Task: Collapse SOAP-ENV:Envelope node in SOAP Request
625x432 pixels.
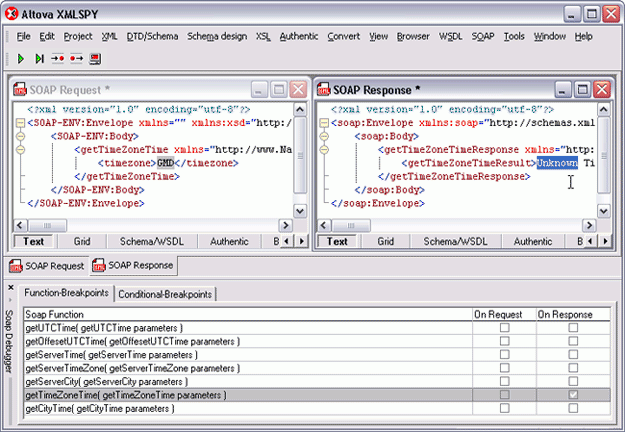Action: (20, 123)
